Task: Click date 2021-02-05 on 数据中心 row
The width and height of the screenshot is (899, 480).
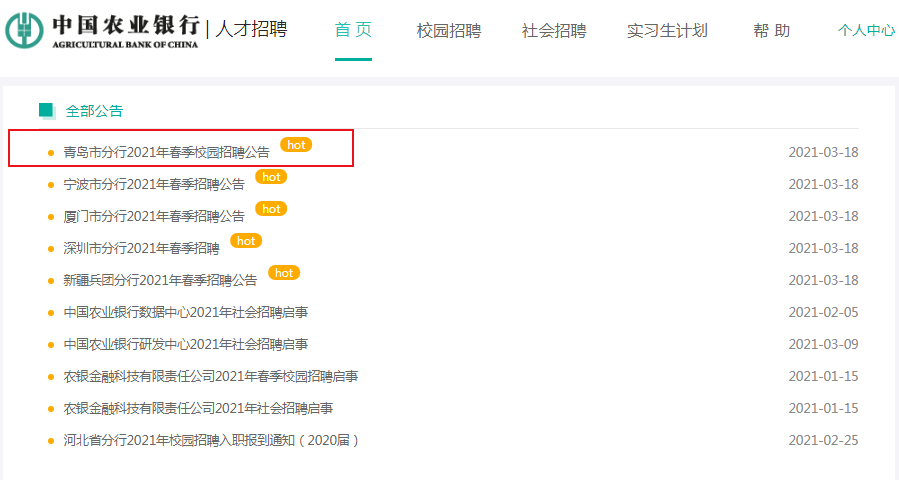Action: (x=823, y=313)
